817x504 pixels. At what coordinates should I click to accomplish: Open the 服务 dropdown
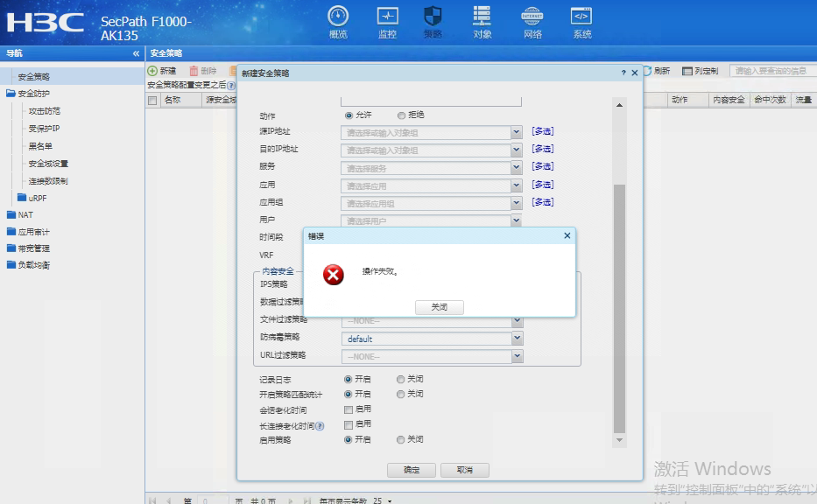point(516,168)
